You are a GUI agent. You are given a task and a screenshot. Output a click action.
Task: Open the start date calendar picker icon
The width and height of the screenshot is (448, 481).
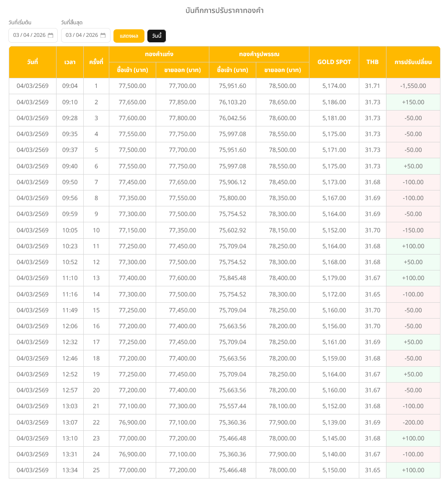[x=51, y=36]
